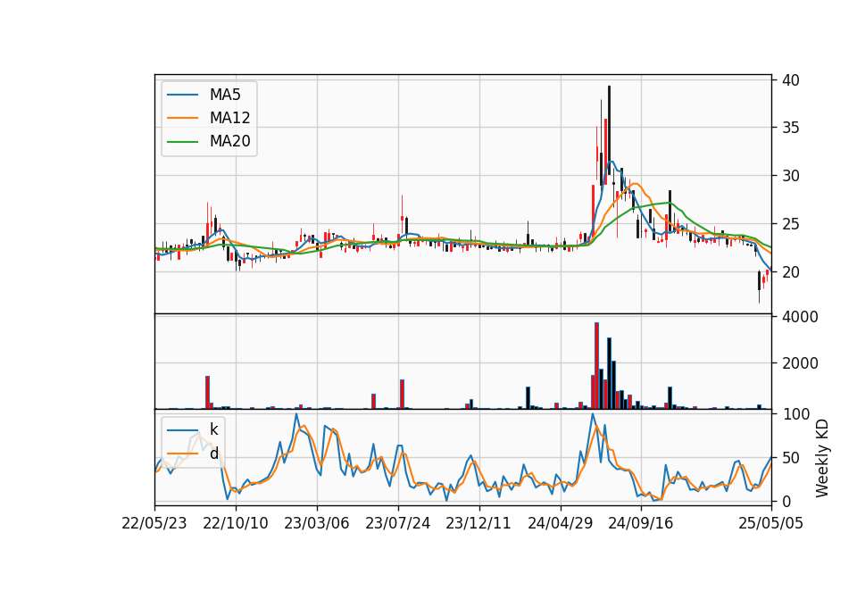This screenshot has height=616, width=857.
Task: Click the orange MA12 legend line sample
Action: click(182, 118)
